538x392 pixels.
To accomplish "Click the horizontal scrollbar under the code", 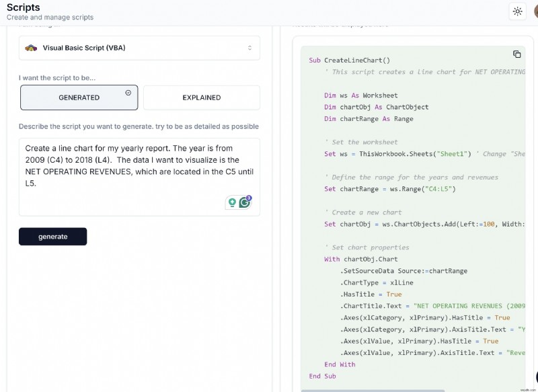I will 373,390.
